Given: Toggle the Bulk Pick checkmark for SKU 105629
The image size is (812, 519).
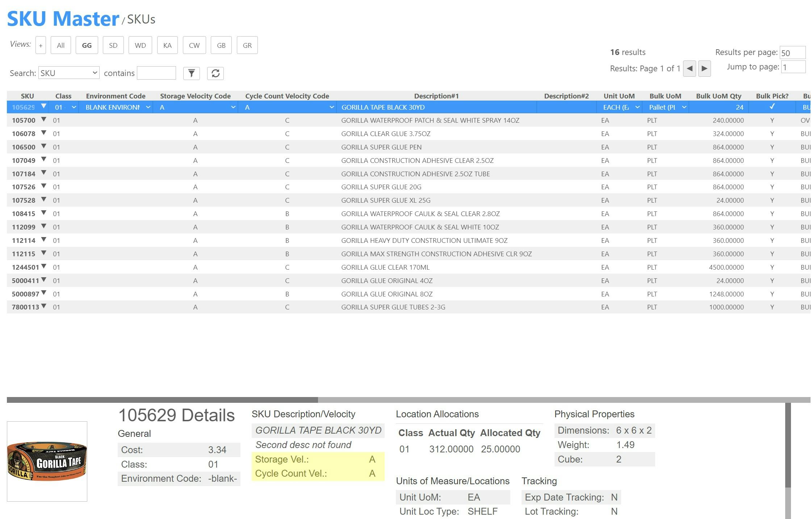Looking at the screenshot, I should [772, 107].
